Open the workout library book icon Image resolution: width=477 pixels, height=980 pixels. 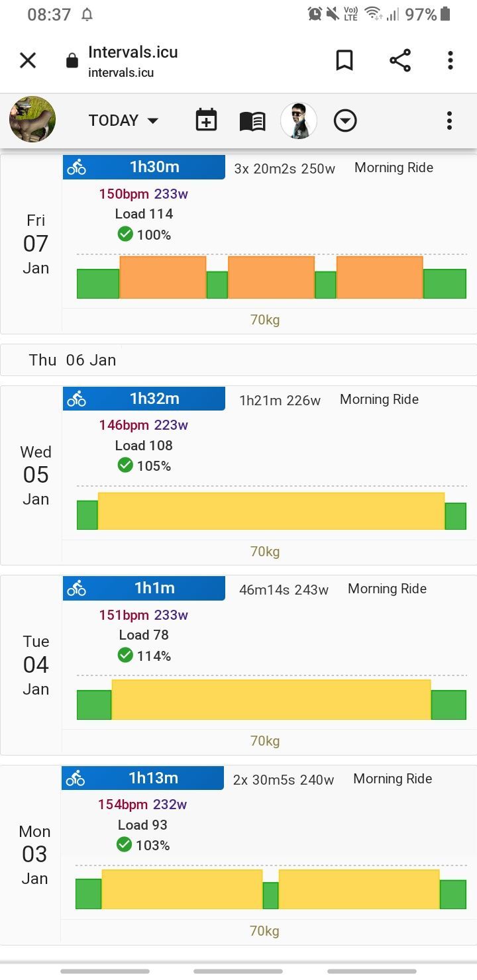[252, 121]
